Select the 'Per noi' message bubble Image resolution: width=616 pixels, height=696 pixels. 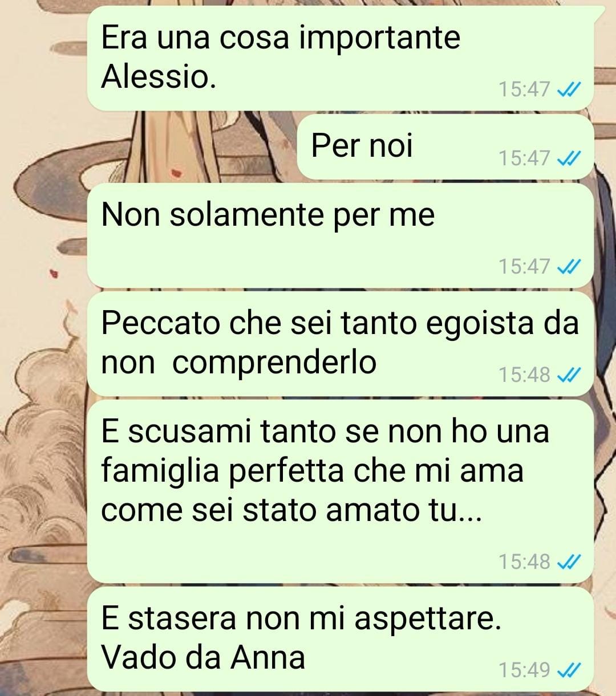[445, 146]
